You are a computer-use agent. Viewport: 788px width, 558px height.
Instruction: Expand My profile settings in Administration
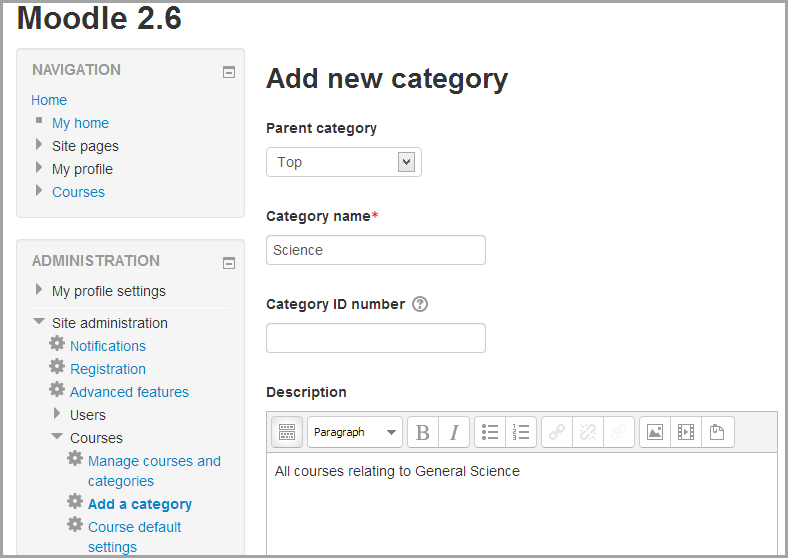[39, 291]
